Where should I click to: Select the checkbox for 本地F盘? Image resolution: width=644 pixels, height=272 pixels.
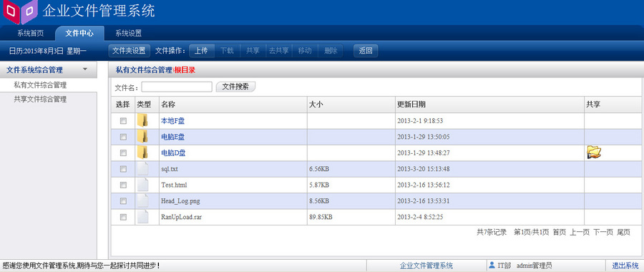123,121
